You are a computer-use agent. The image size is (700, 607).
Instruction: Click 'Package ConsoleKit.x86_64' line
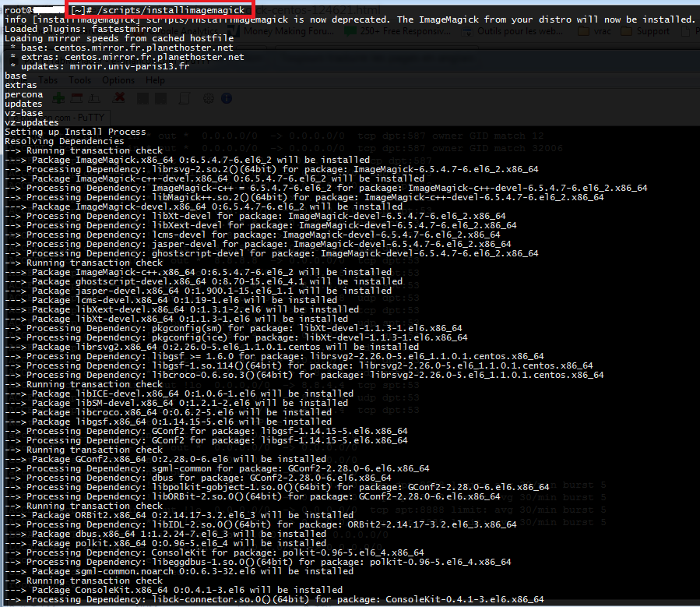click(x=174, y=591)
